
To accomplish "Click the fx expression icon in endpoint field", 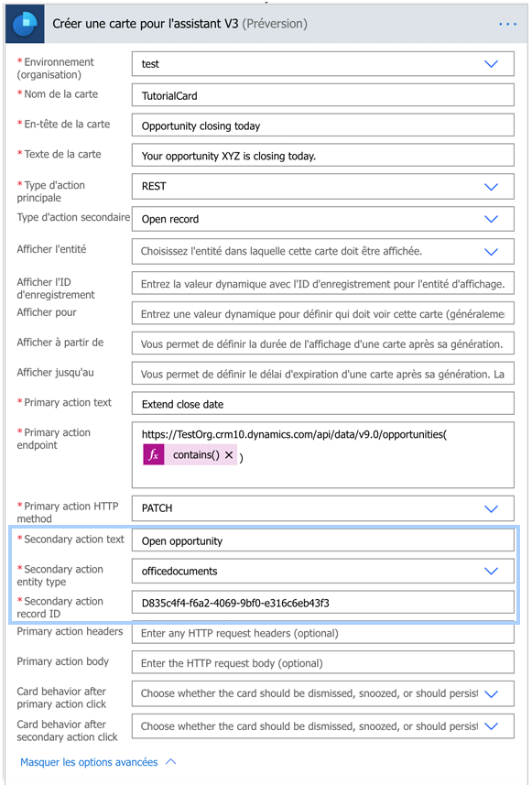I will click(x=154, y=454).
